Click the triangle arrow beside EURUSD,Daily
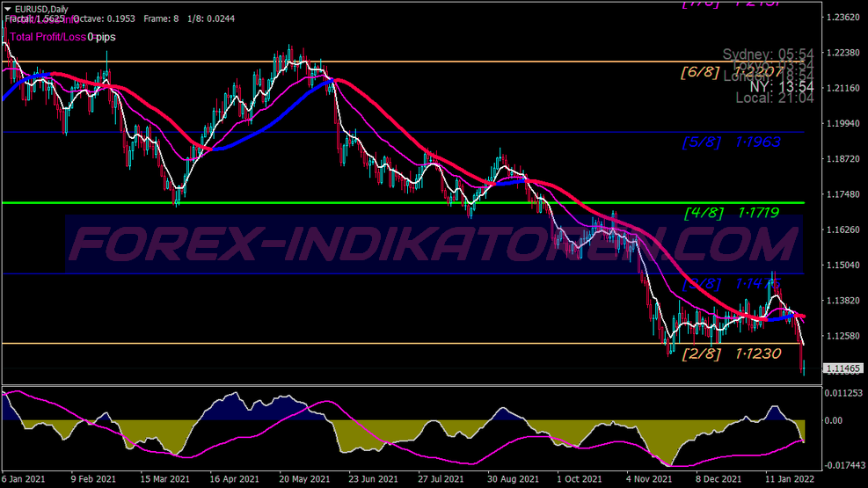868x488 pixels. 8,9
